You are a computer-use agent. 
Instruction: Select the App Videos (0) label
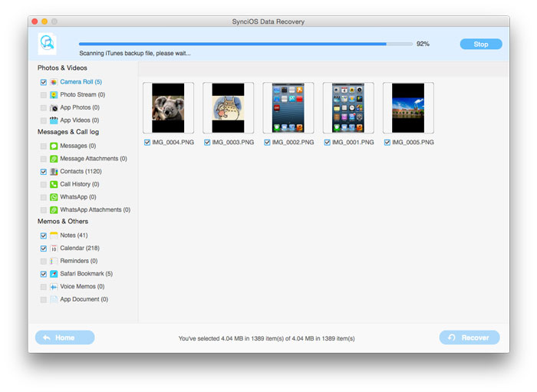coord(80,120)
